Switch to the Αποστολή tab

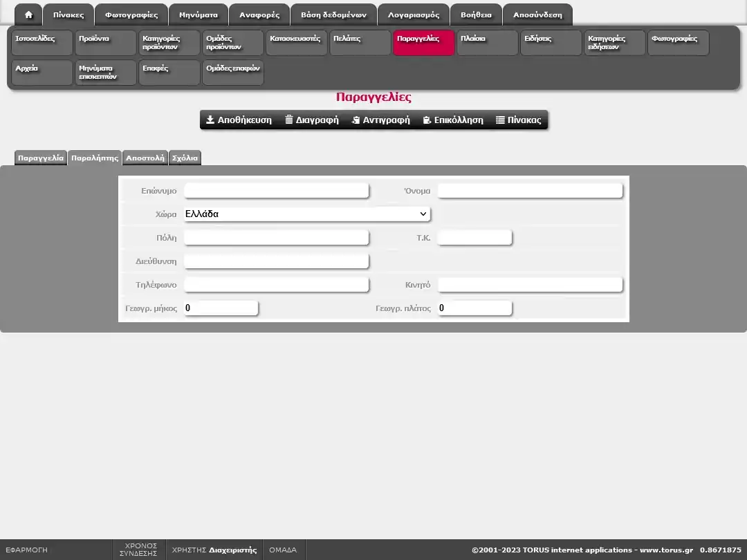145,158
